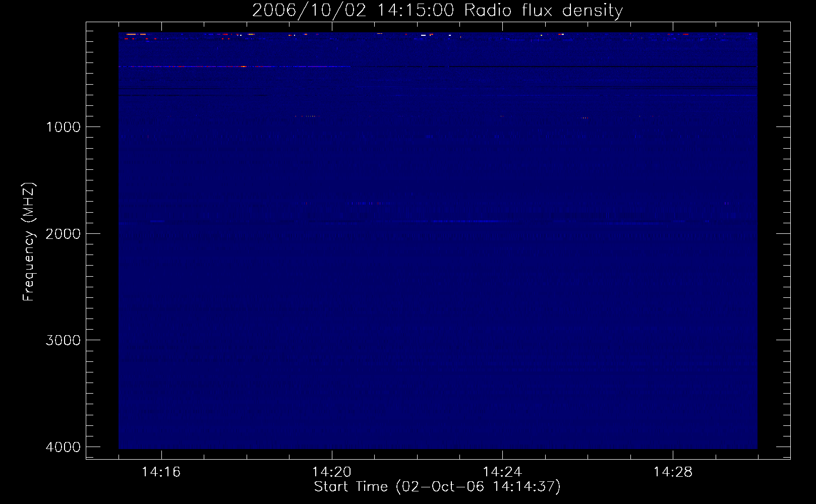Select the 'Frequency (MHZ)' axis label
The height and width of the screenshot is (504, 816).
pos(29,242)
